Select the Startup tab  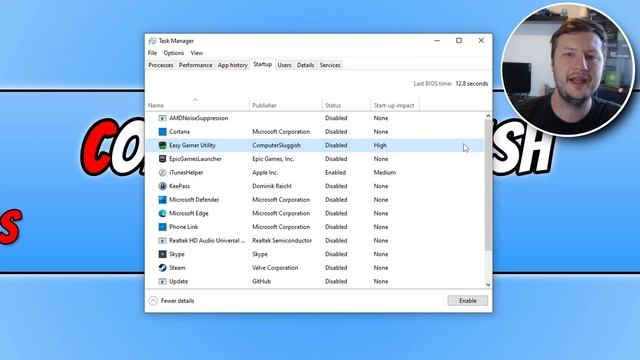(x=262, y=64)
